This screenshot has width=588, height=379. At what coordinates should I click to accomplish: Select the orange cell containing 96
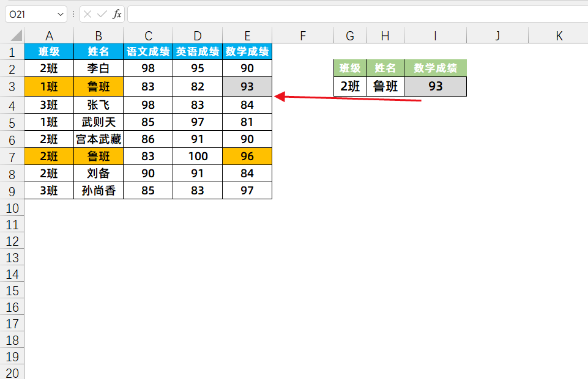tap(247, 156)
